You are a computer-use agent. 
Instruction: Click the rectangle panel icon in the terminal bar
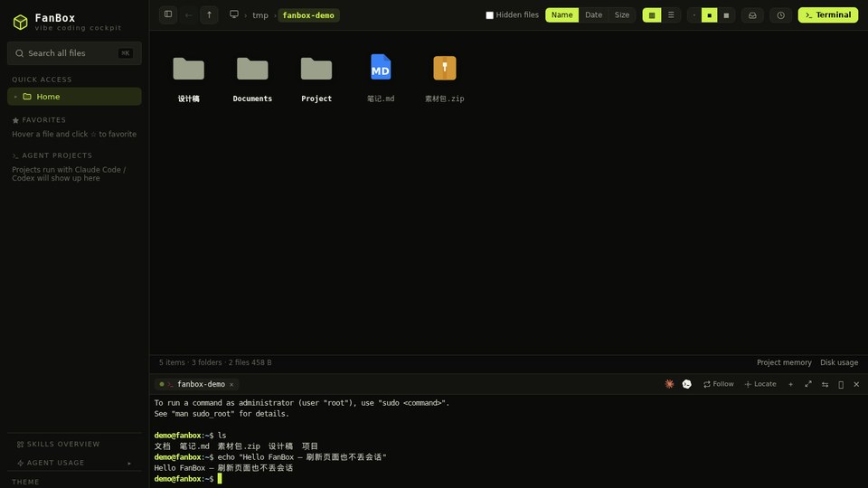pos(841,385)
